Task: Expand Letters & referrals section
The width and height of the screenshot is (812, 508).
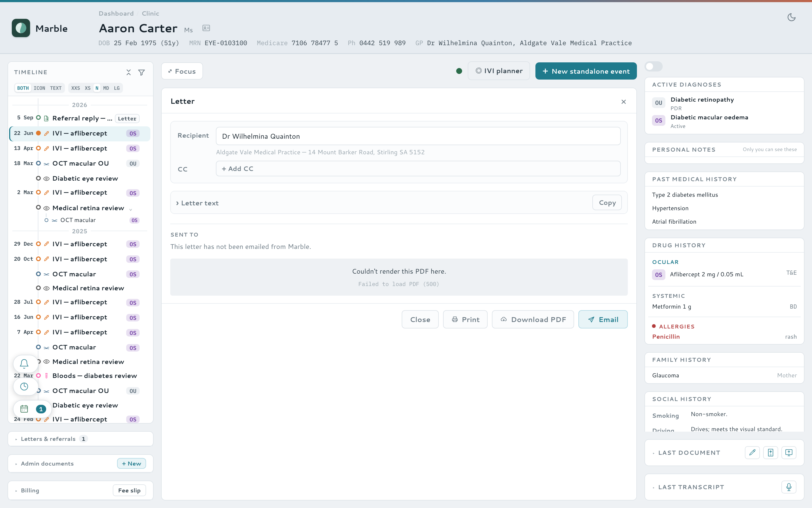Action: coord(48,439)
